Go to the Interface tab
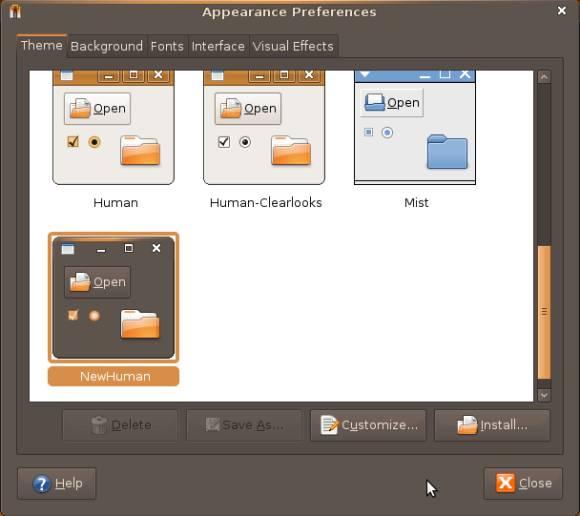Image resolution: width=580 pixels, height=516 pixels. pos(218,46)
